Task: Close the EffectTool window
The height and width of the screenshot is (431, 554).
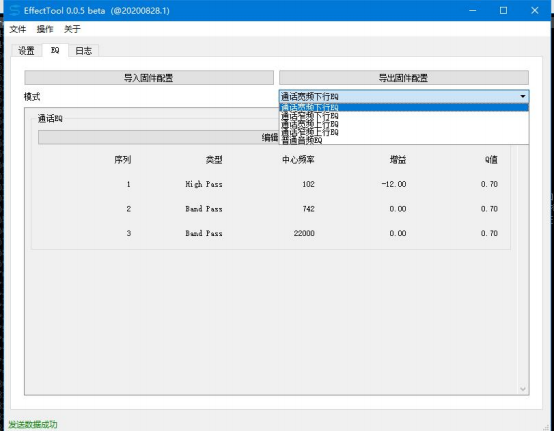Action: [535, 11]
